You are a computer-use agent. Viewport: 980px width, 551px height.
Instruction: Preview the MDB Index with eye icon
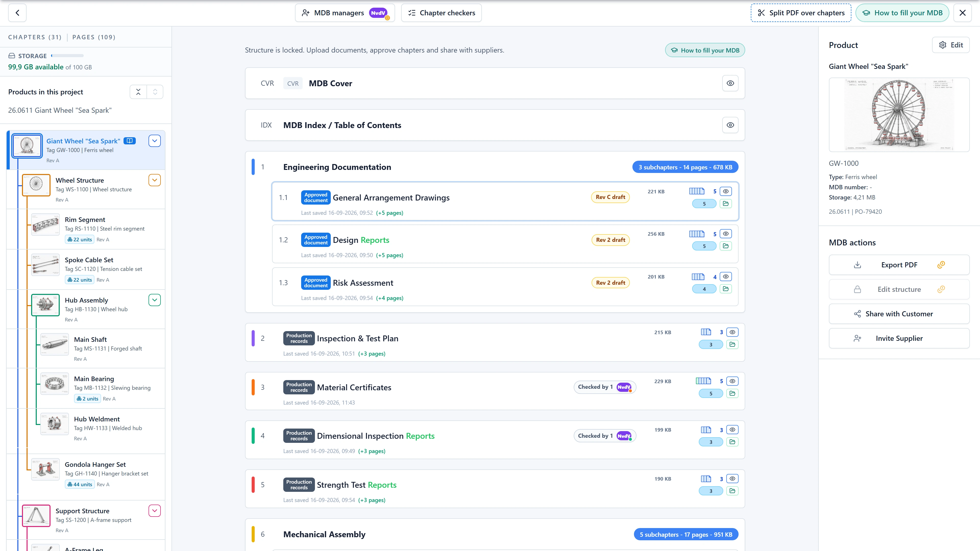point(730,125)
